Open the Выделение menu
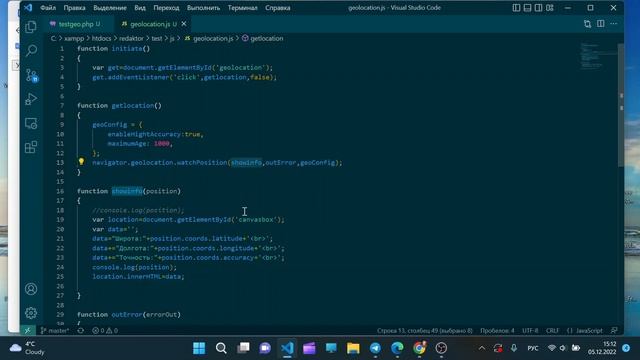This screenshot has height=360, width=640. [x=110, y=8]
